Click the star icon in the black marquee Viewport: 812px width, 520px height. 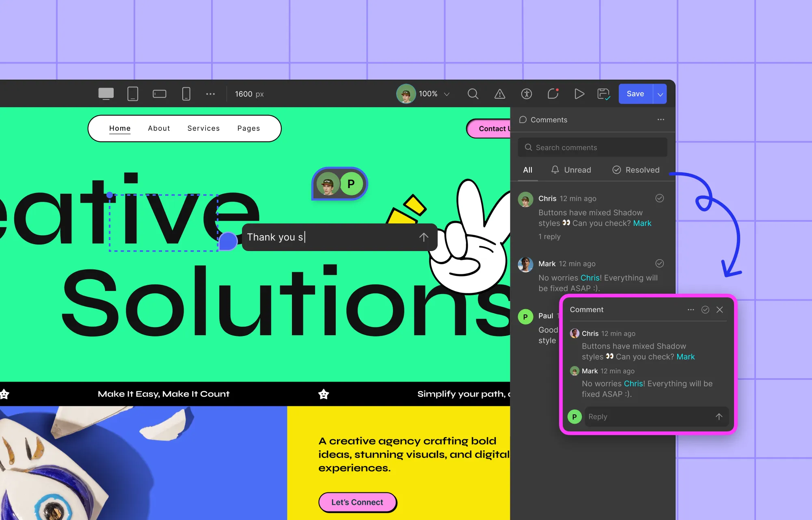point(324,394)
